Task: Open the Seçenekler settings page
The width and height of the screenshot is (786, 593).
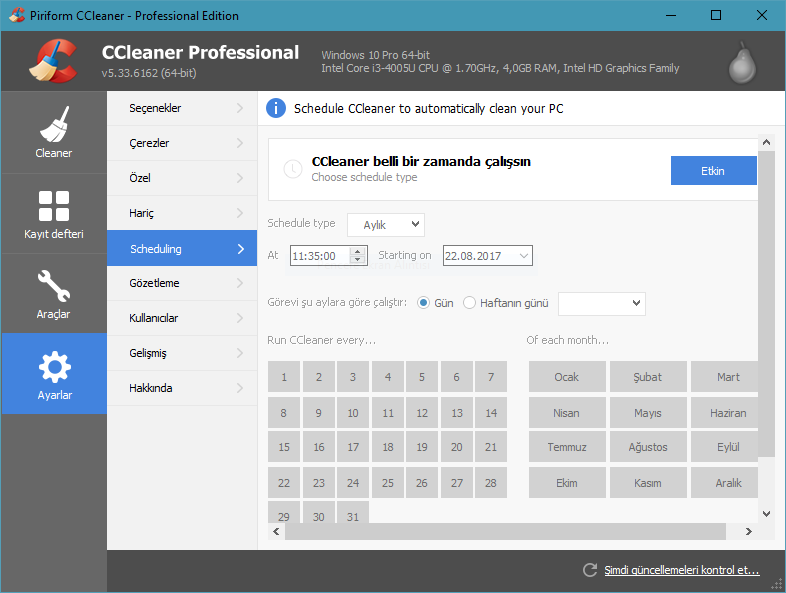Action: 182,108
